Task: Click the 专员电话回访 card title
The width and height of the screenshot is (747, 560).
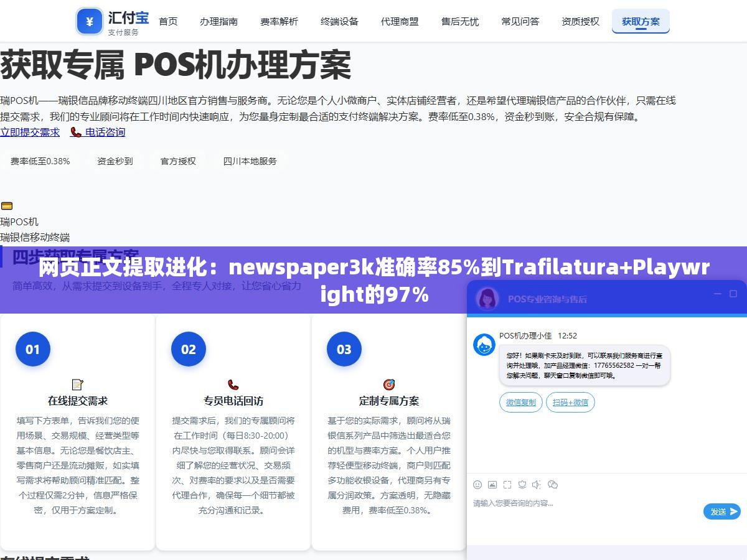Action: coord(233,401)
